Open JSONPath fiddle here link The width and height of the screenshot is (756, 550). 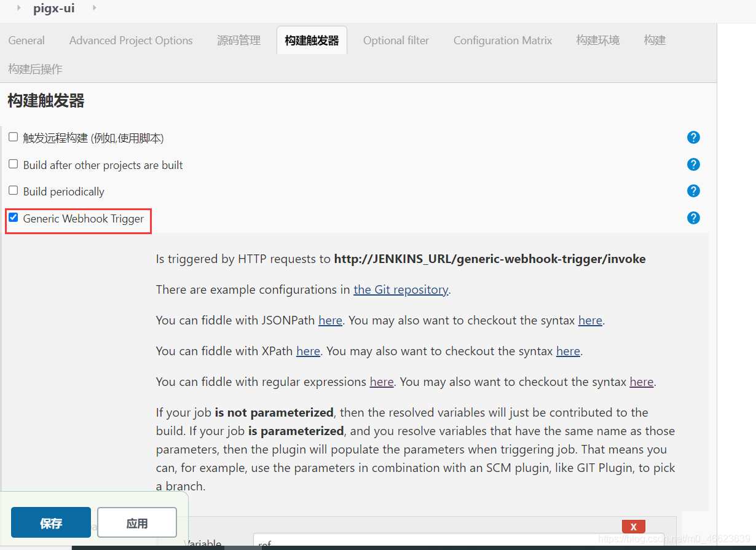click(330, 320)
